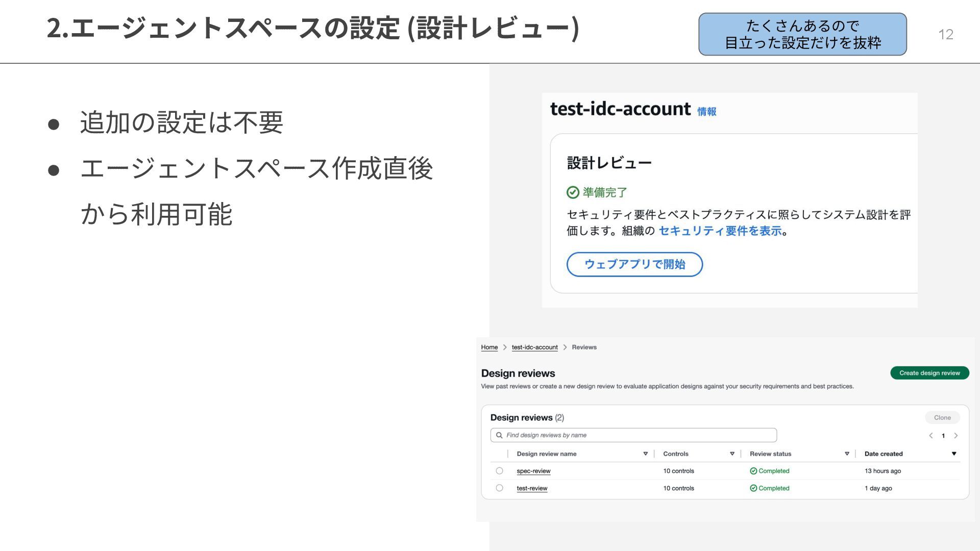Open the セキュリティ要件を表示 link
Viewport: 980px width, 551px height.
point(720,231)
